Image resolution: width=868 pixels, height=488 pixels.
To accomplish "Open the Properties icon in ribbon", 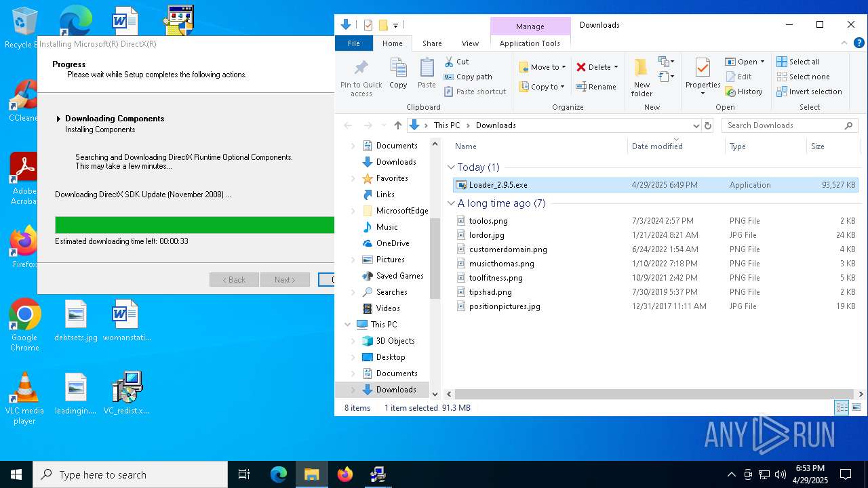I will [x=703, y=73].
